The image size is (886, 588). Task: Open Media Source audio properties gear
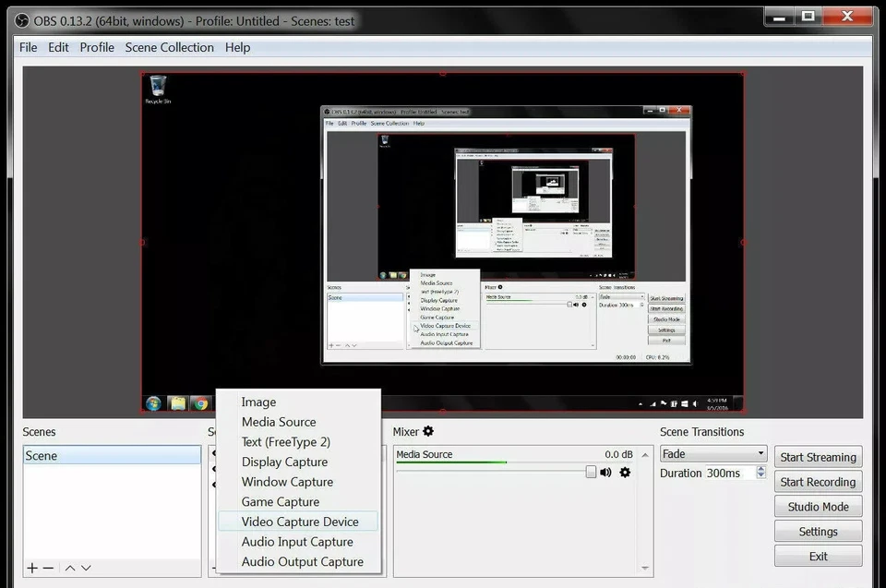[625, 472]
